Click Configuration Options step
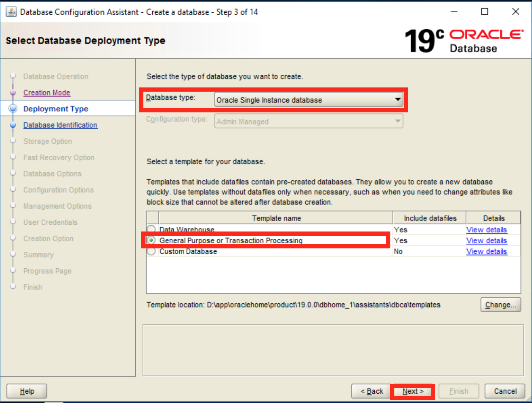 [58, 190]
